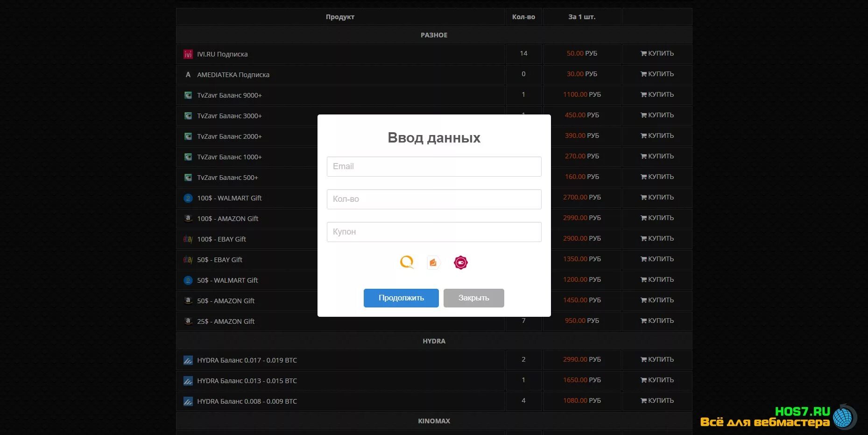Click the 50$ AMAZON Gift icon
Image resolution: width=868 pixels, height=435 pixels.
click(x=188, y=301)
